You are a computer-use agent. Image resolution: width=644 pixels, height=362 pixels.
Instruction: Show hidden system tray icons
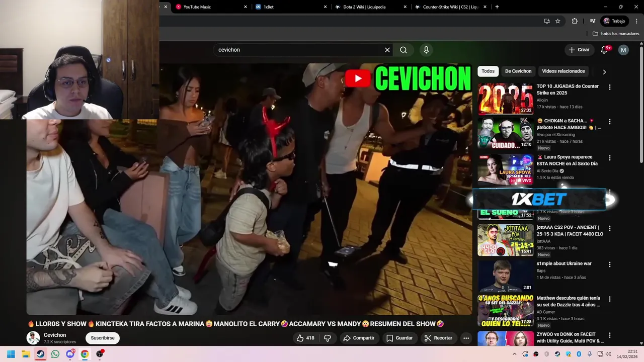[x=514, y=354]
